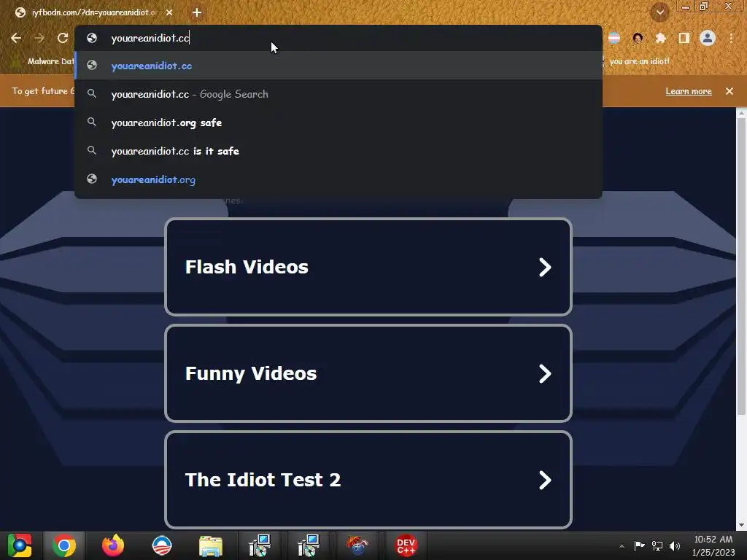
Task: Launch Firefox from the taskbar
Action: point(113,545)
